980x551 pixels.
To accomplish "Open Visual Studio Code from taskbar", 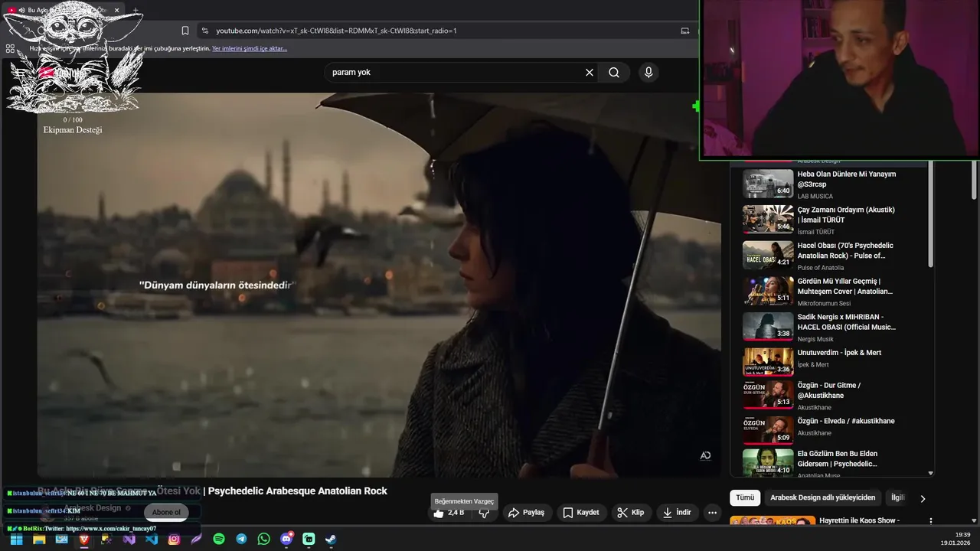I will [152, 540].
